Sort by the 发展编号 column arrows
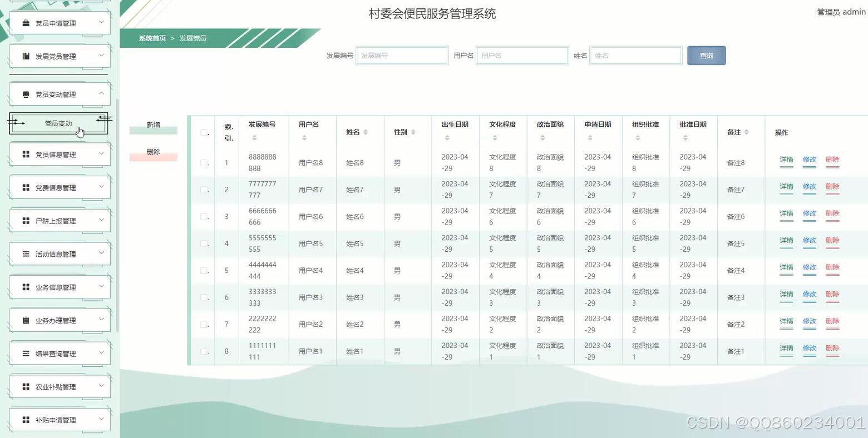Screen dimensions: 868x438 click(254, 138)
